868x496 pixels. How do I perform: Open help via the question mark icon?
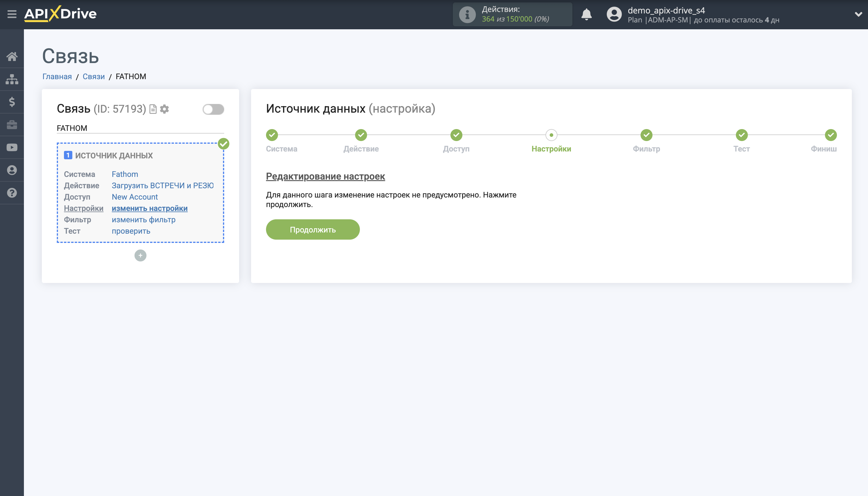12,193
